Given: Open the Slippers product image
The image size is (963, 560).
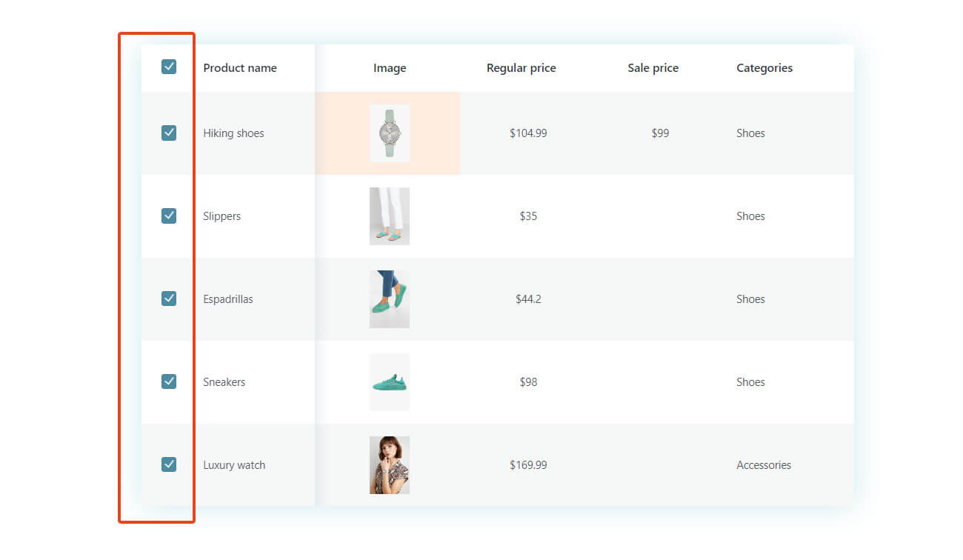Looking at the screenshot, I should click(x=390, y=216).
